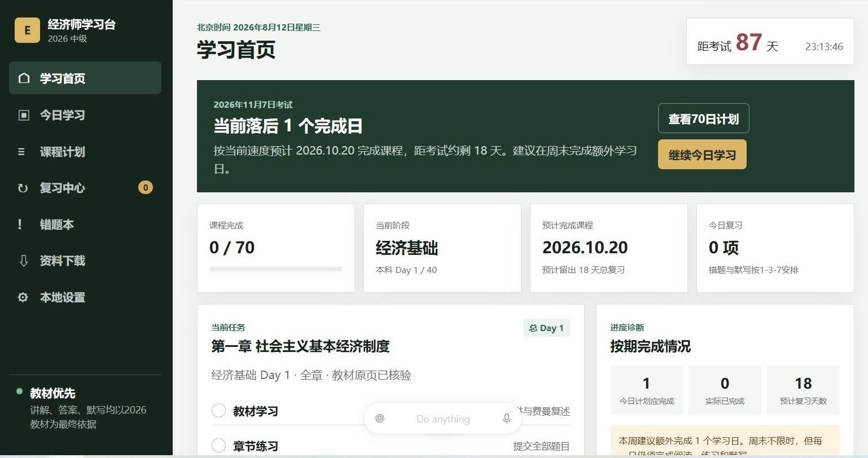
Task: Click 错题与默写按1-3-7安排 text
Action: 753,270
